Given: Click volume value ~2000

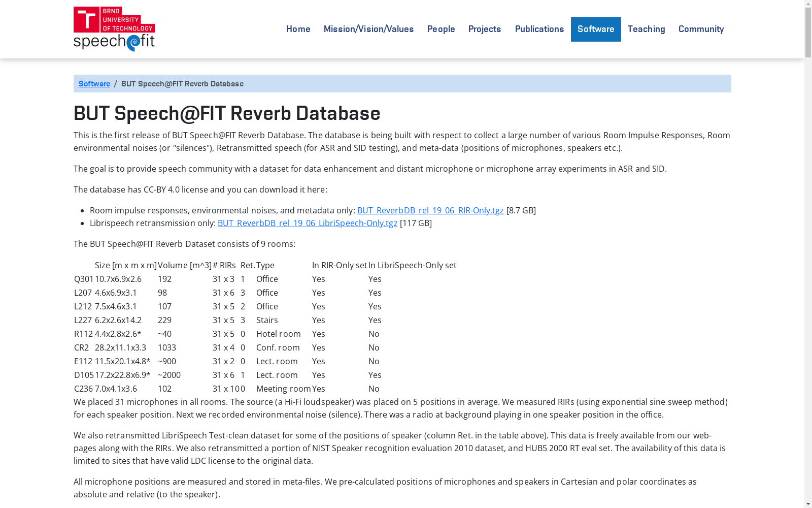Looking at the screenshot, I should [x=170, y=375].
